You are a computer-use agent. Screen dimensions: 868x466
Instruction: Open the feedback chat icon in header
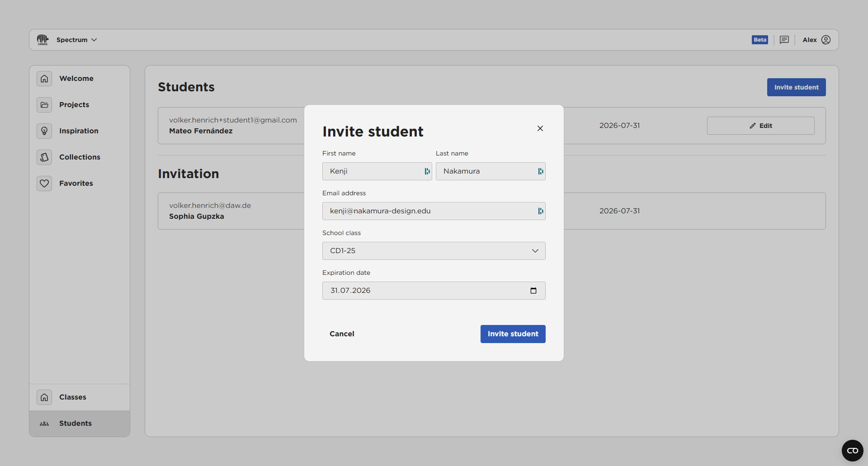(784, 40)
